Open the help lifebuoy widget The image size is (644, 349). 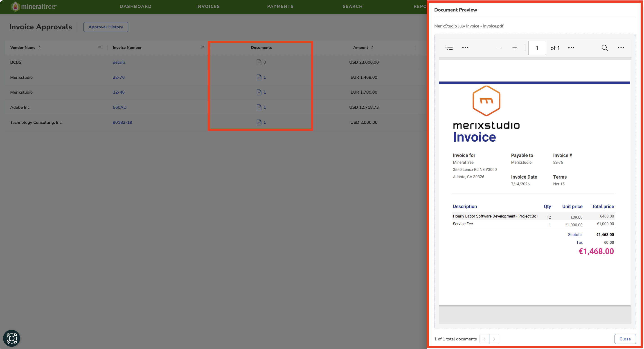pyautogui.click(x=11, y=338)
